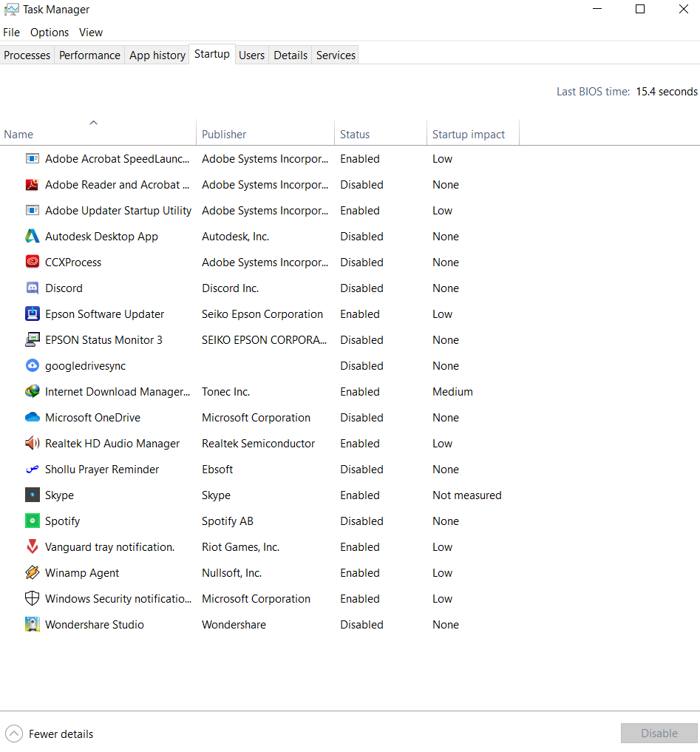The image size is (700, 752).
Task: Select the Epson Software Updater row
Action: [x=104, y=314]
